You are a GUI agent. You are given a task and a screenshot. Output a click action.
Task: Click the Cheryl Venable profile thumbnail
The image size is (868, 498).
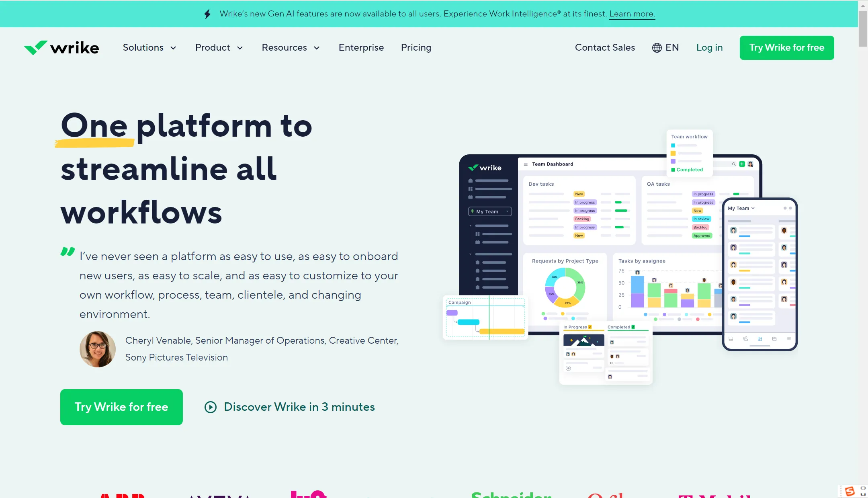[x=97, y=349]
